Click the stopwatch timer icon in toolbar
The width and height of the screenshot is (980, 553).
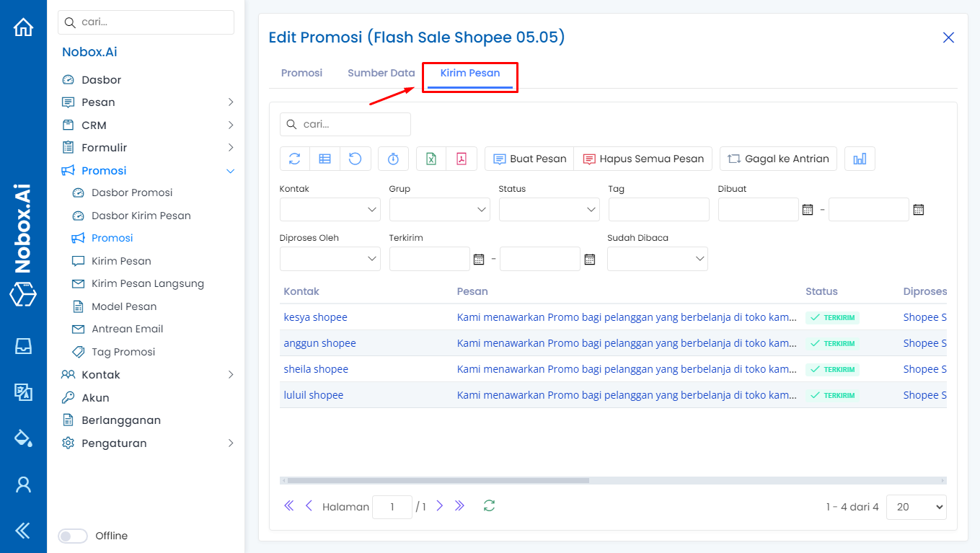(393, 159)
